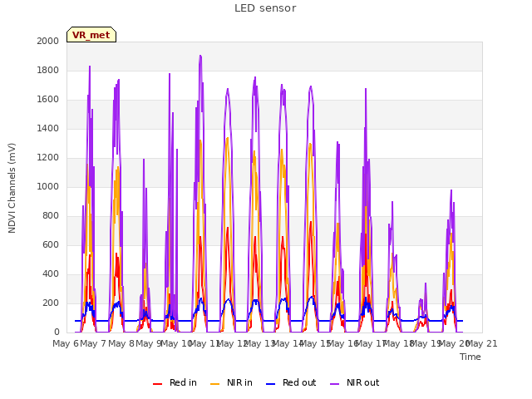This screenshot has width=532, height=399.
Task: Click the orange NIR in legend swatch
Action: [214, 384]
